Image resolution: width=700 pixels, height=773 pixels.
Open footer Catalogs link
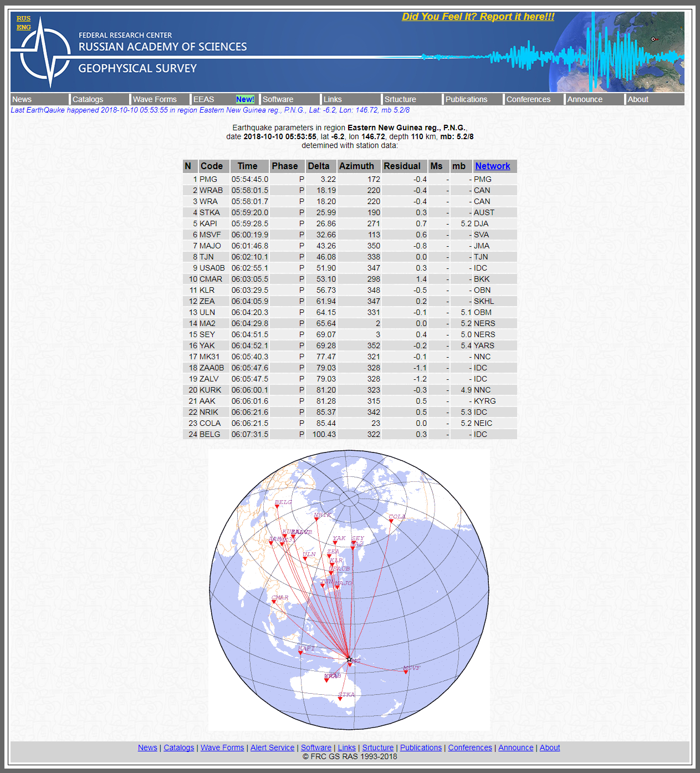179,747
